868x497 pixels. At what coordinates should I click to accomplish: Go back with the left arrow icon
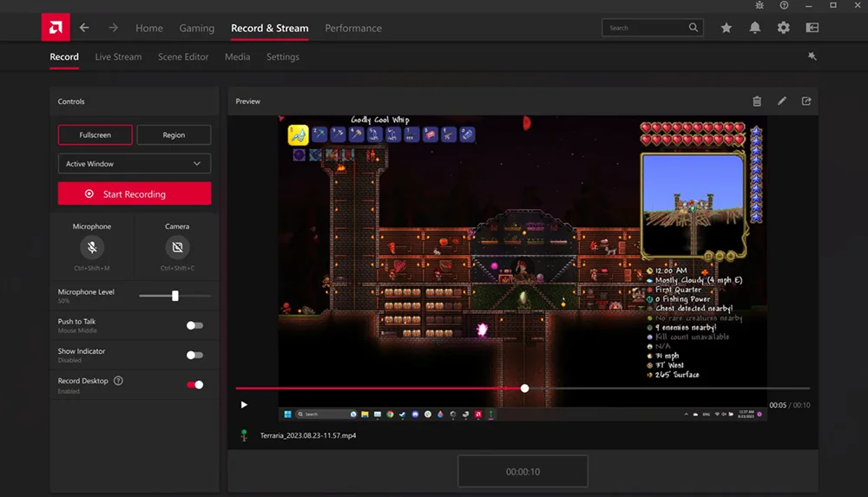84,28
